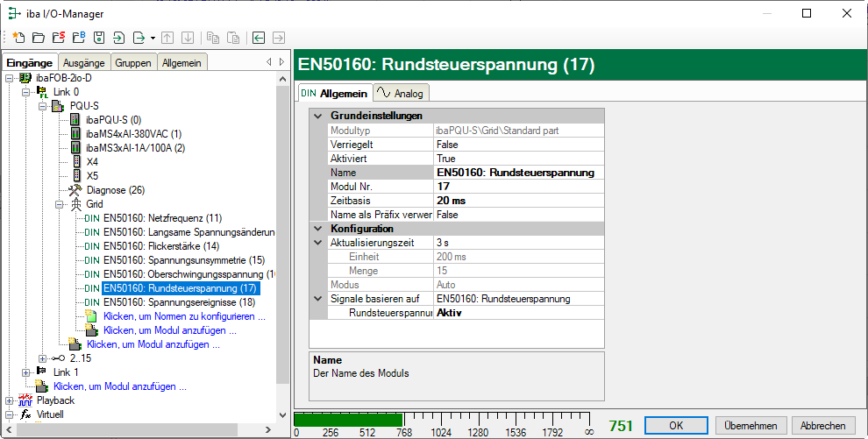Switch to the Analog tab
The width and height of the screenshot is (868, 439).
click(401, 93)
